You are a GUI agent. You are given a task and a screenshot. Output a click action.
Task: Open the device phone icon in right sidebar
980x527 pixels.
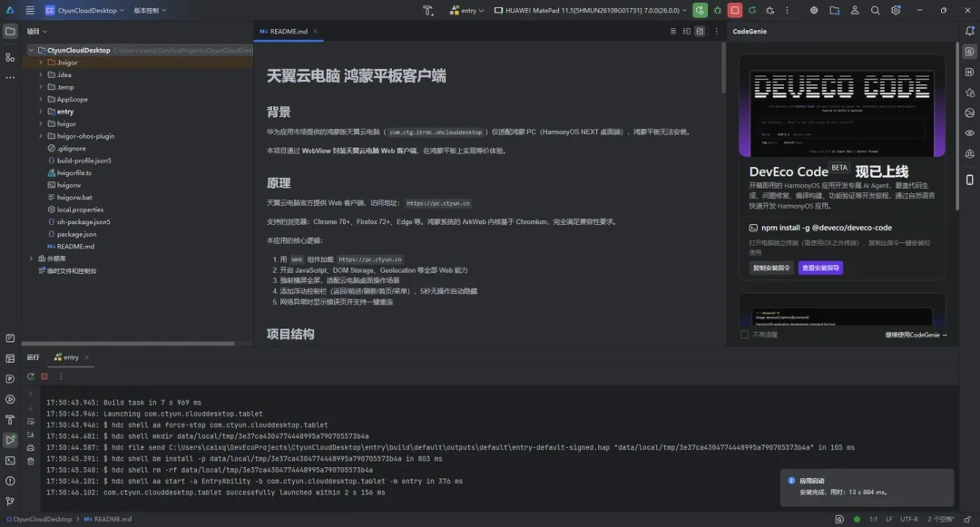[969, 180]
